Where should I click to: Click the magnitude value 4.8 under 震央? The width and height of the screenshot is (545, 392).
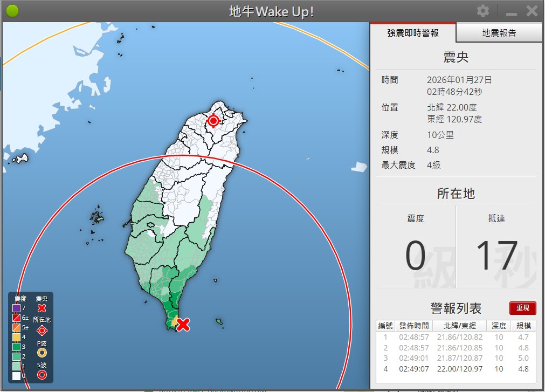click(433, 150)
